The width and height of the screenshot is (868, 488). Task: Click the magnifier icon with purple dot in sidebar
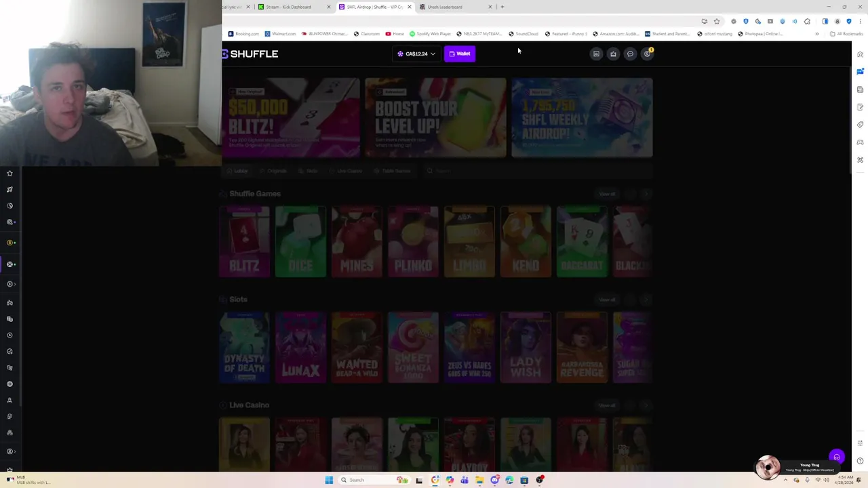[x=10, y=222]
